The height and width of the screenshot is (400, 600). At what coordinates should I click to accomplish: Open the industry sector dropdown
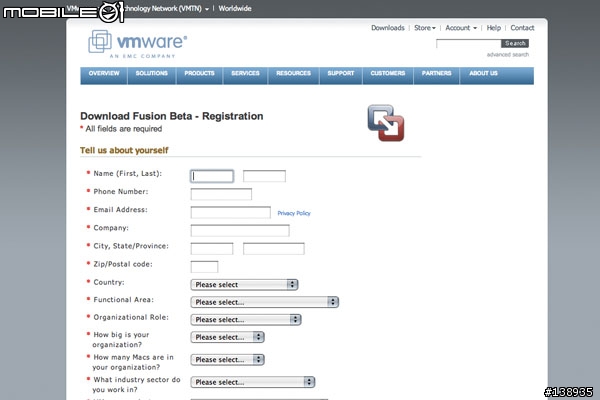[x=253, y=382]
